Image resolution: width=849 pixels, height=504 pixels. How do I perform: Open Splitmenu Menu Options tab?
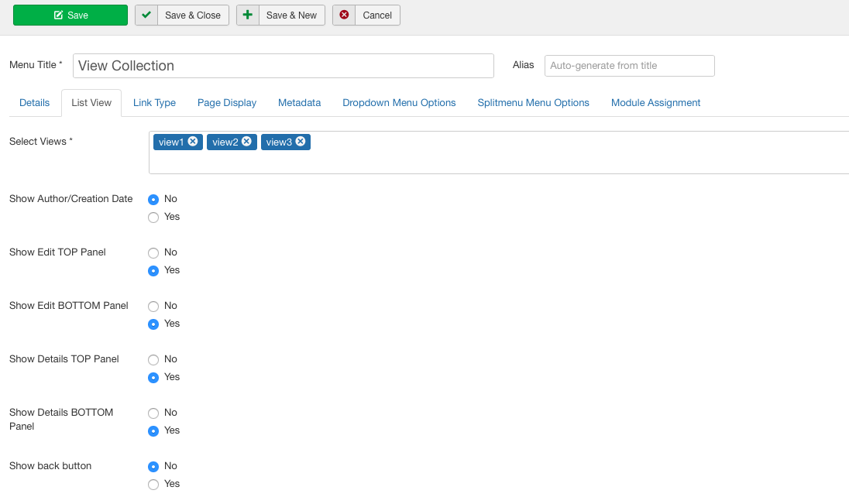[x=533, y=103]
